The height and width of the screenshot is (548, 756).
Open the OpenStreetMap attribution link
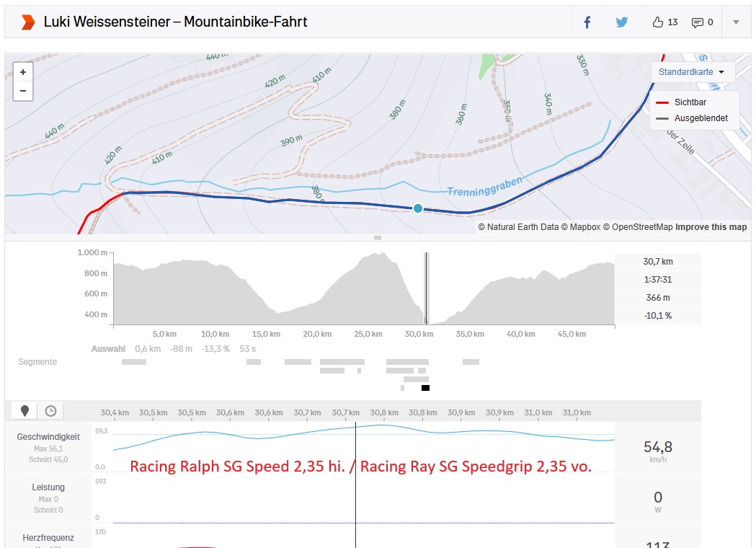[639, 227]
